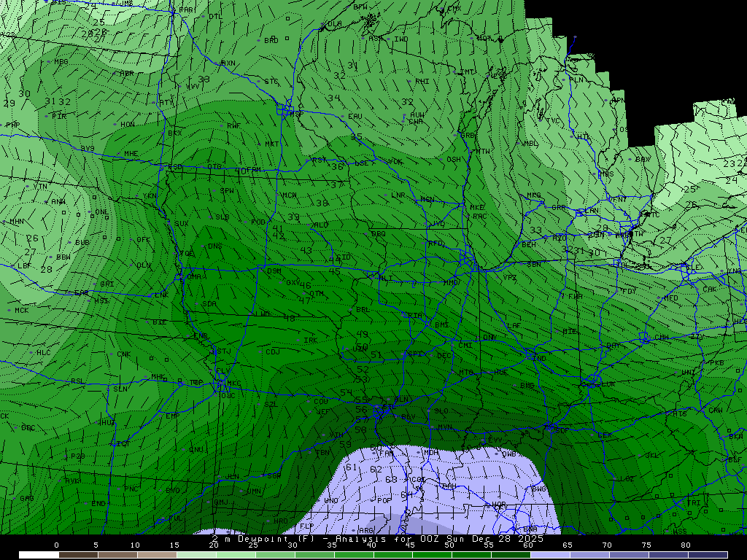Click the DSM station label
Screen dimensions: 747x560
(274, 271)
